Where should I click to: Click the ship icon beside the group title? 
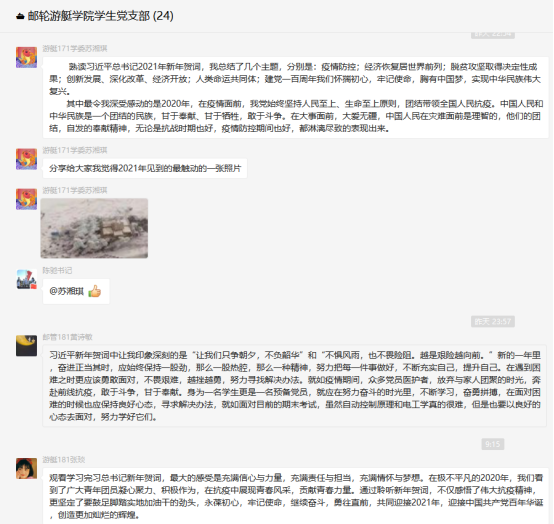20,16
